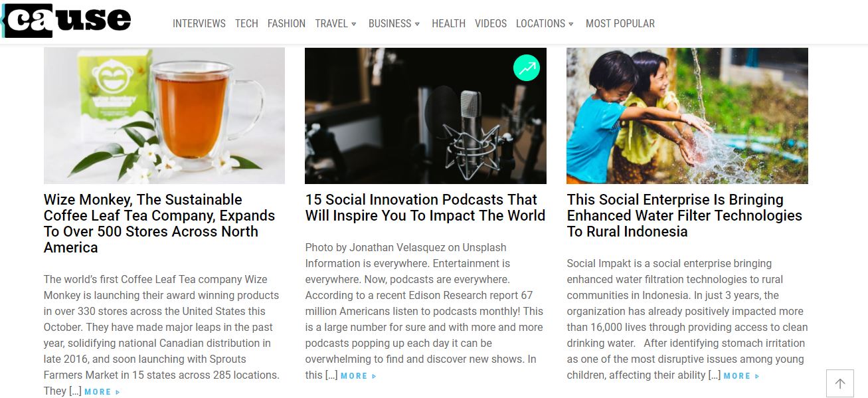
Task: Open the 15 Social Innovation Podcasts headline
Action: [425, 207]
